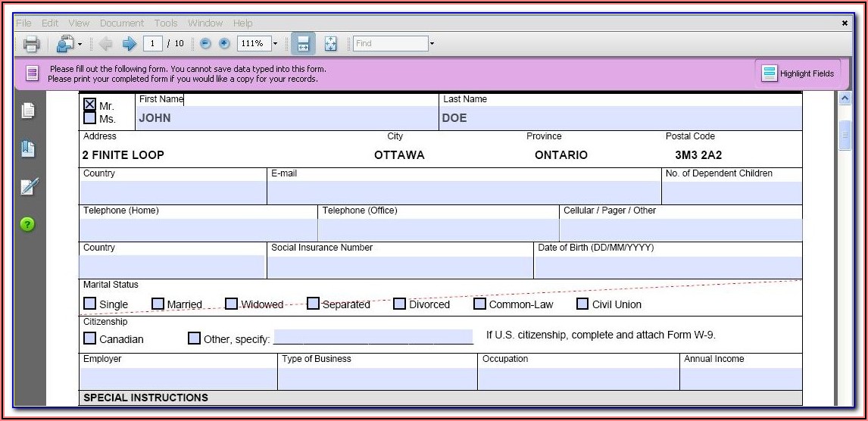Viewport: 868px width, 421px height.
Task: Expand the collaborate icon dropdown arrow
Action: 80,44
